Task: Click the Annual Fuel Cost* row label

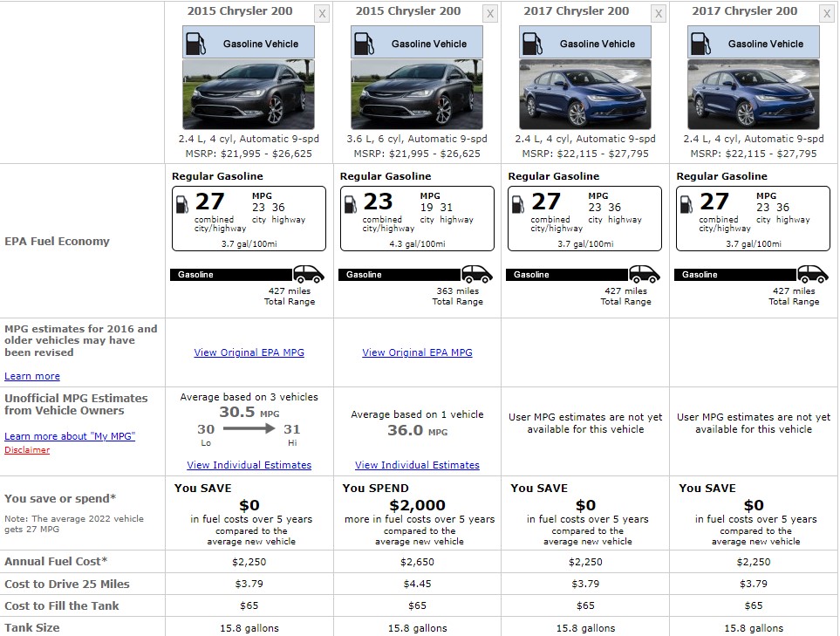Action: click(56, 562)
